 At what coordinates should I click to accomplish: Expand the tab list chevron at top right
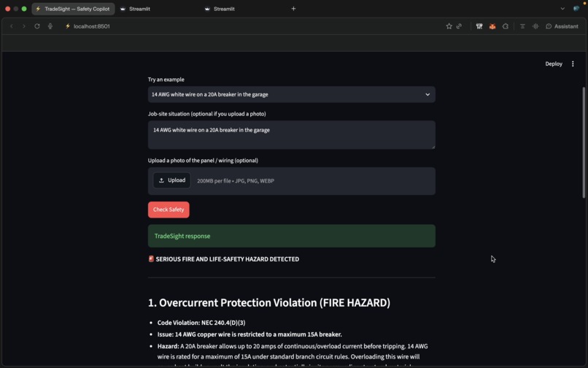562,9
